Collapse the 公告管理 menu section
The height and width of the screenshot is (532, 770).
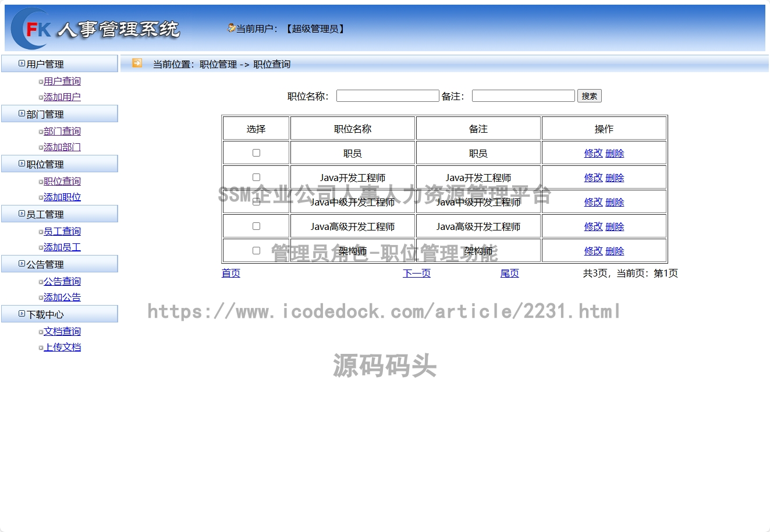(59, 264)
